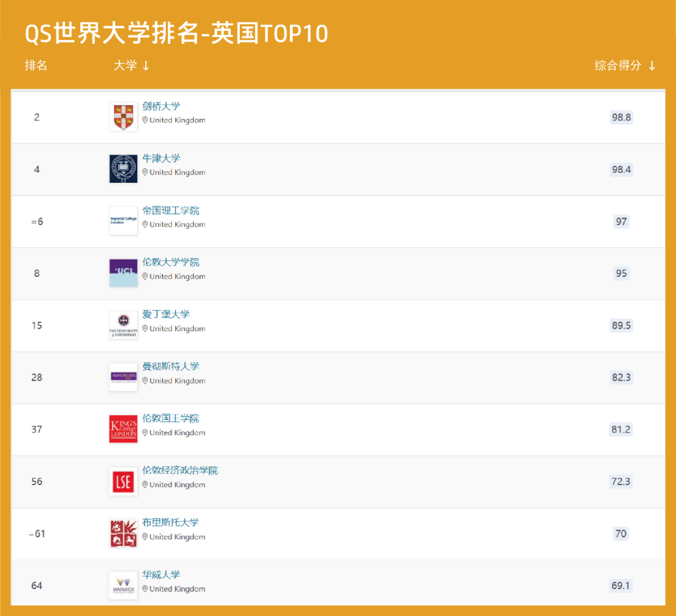Click the QS世界大学排名-英国TOP10 title

pos(177,34)
